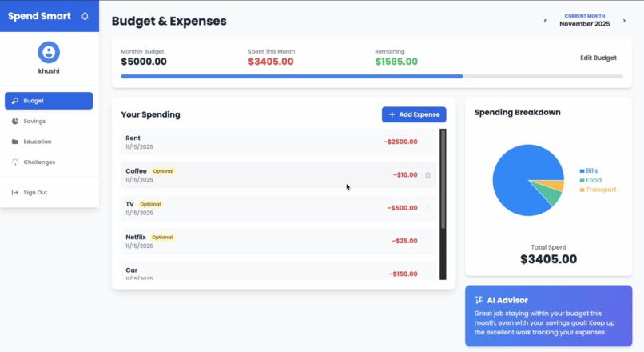Screen dimensions: 644x352
Task: Click the Transport legend color swatch
Action: tap(582, 190)
